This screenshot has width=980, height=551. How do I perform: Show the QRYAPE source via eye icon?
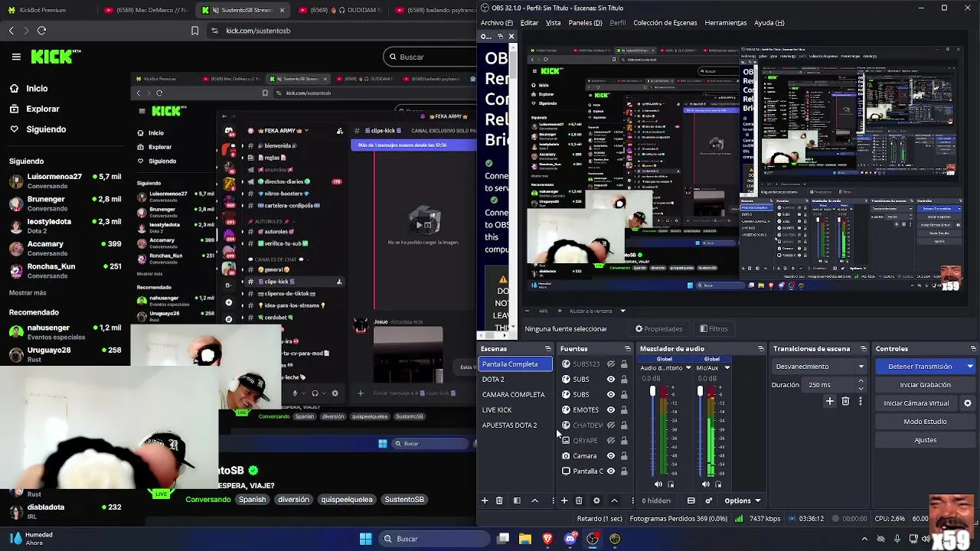tap(611, 441)
